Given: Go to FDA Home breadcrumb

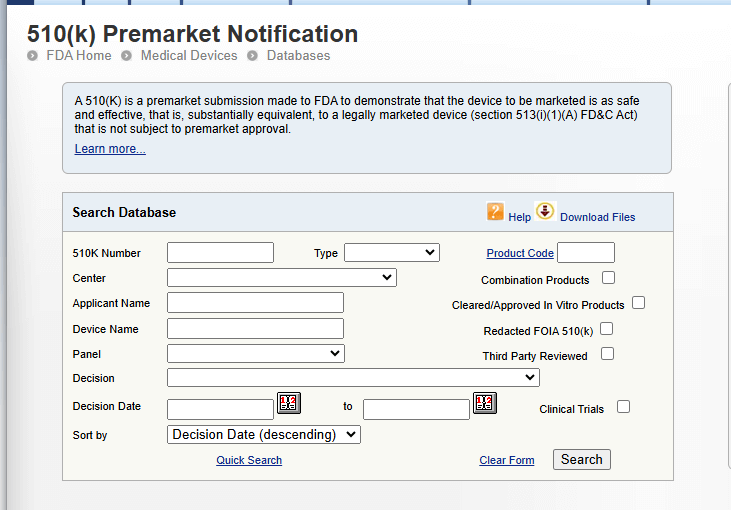Looking at the screenshot, I should (x=79, y=56).
